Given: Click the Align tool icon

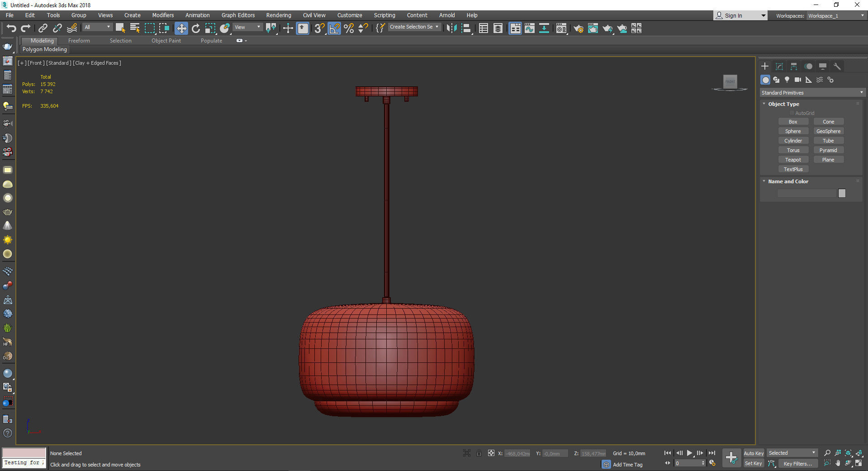Looking at the screenshot, I should pyautogui.click(x=466, y=29).
